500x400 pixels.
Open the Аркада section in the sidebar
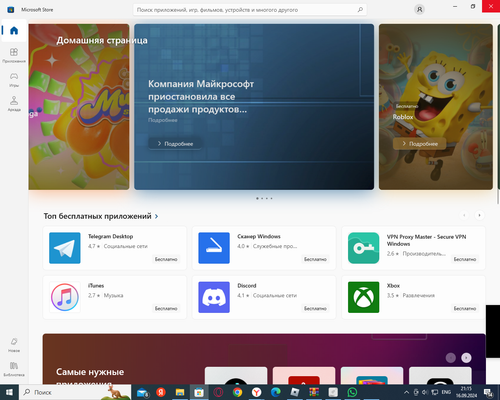click(x=14, y=104)
